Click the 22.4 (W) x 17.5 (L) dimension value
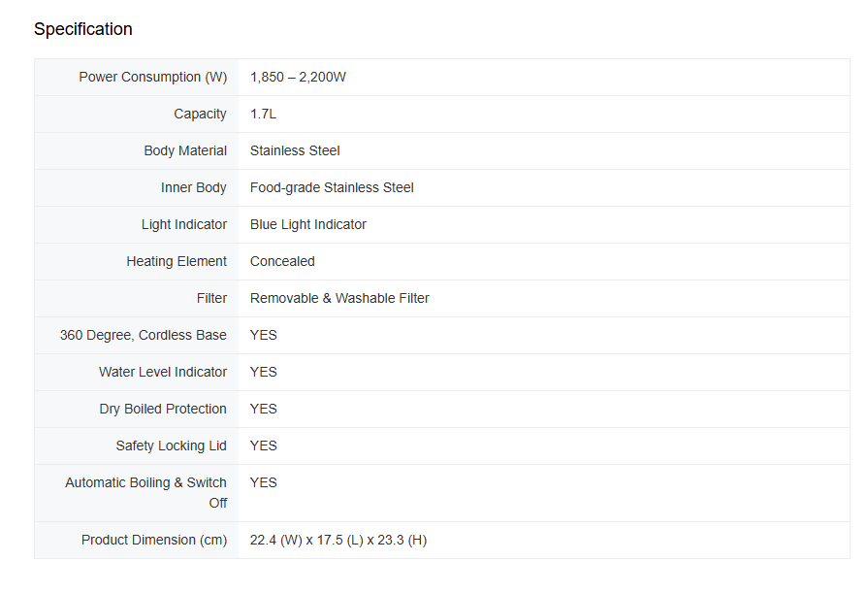This screenshot has height=594, width=868. [x=338, y=541]
